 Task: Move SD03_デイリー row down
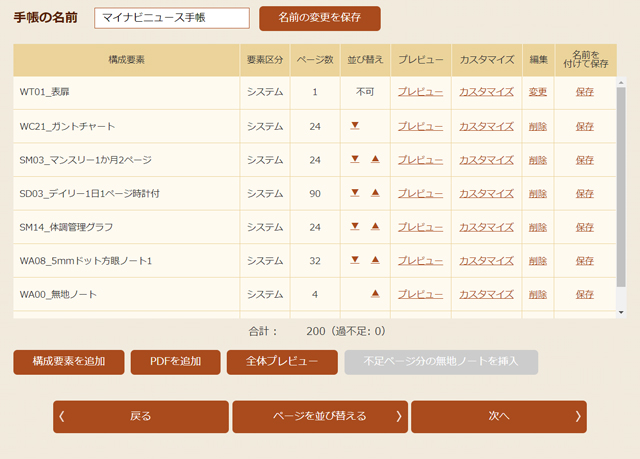pos(355,193)
